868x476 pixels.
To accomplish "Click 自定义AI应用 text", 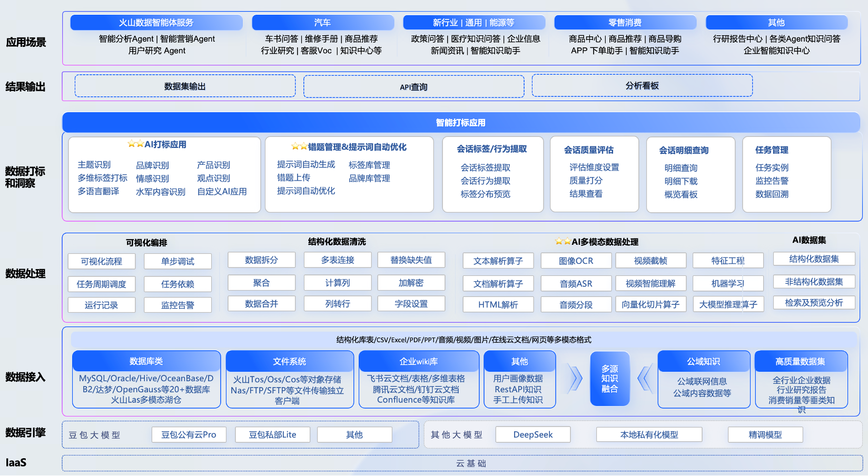I will 222,192.
